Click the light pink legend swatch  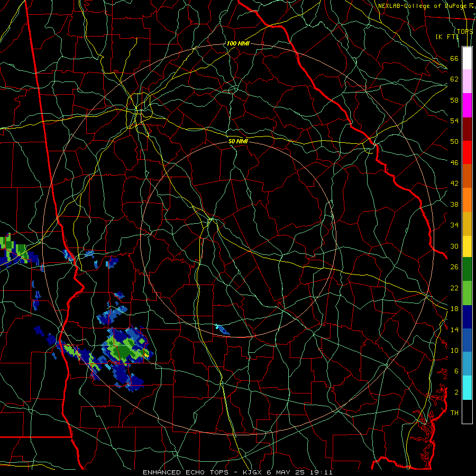pyautogui.click(x=467, y=81)
